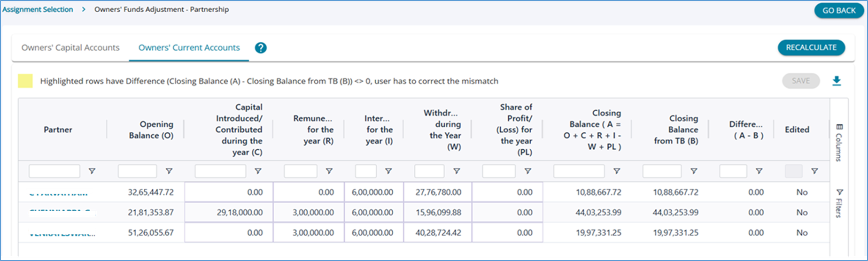The height and width of the screenshot is (261, 868).
Task: Open the Opening Balance filter funnel icon
Action: [169, 171]
